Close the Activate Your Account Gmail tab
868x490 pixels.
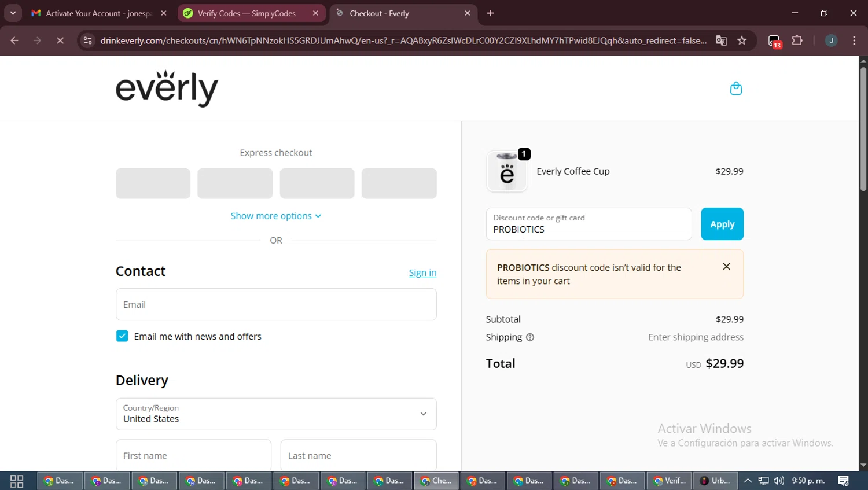pyautogui.click(x=164, y=13)
